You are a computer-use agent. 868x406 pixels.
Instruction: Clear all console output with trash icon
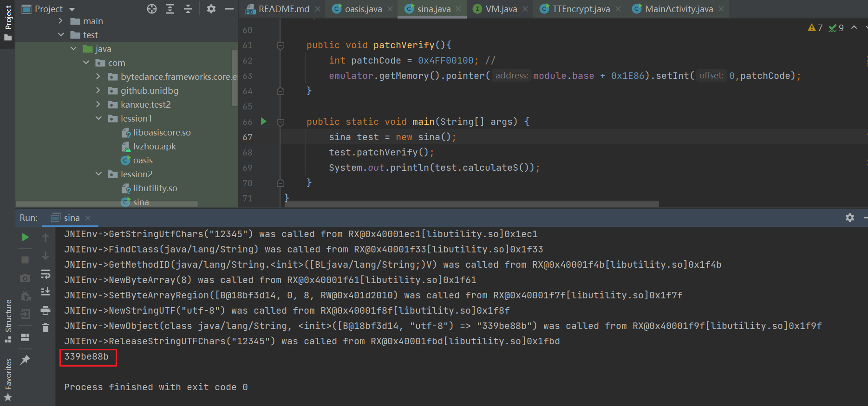tap(46, 328)
